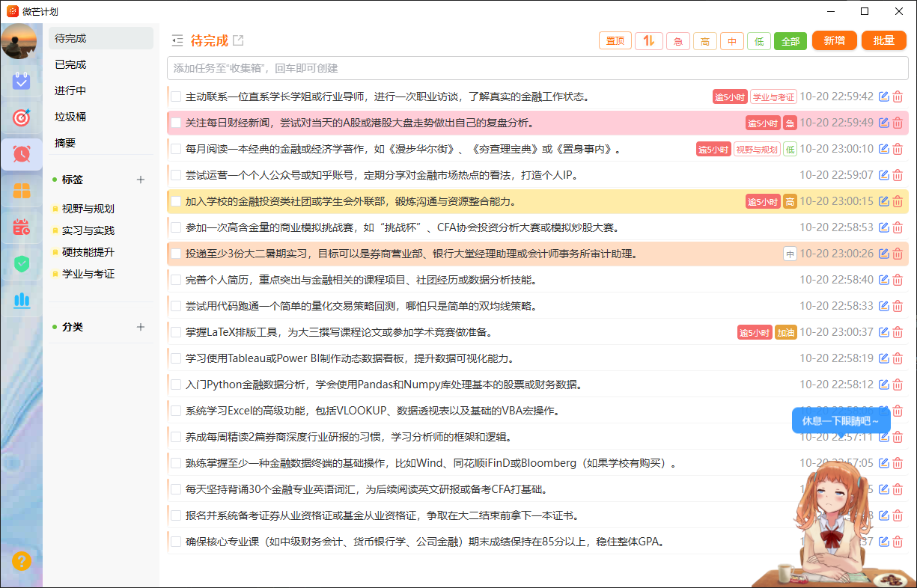Check off 学习使用Tableau task
Image resolution: width=917 pixels, height=588 pixels.
click(176, 358)
